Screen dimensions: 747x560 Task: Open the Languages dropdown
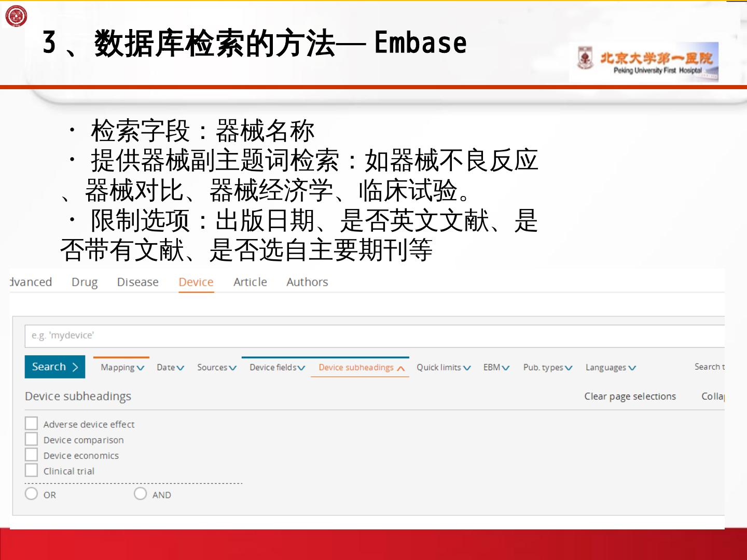tap(611, 368)
